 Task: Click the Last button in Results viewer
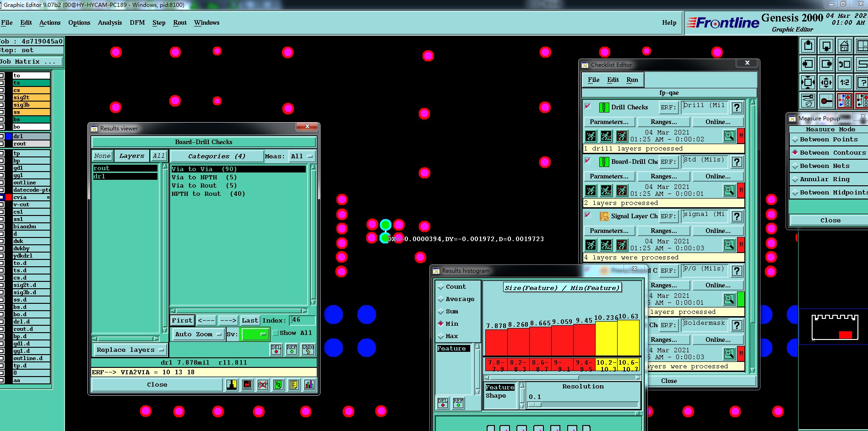point(250,321)
